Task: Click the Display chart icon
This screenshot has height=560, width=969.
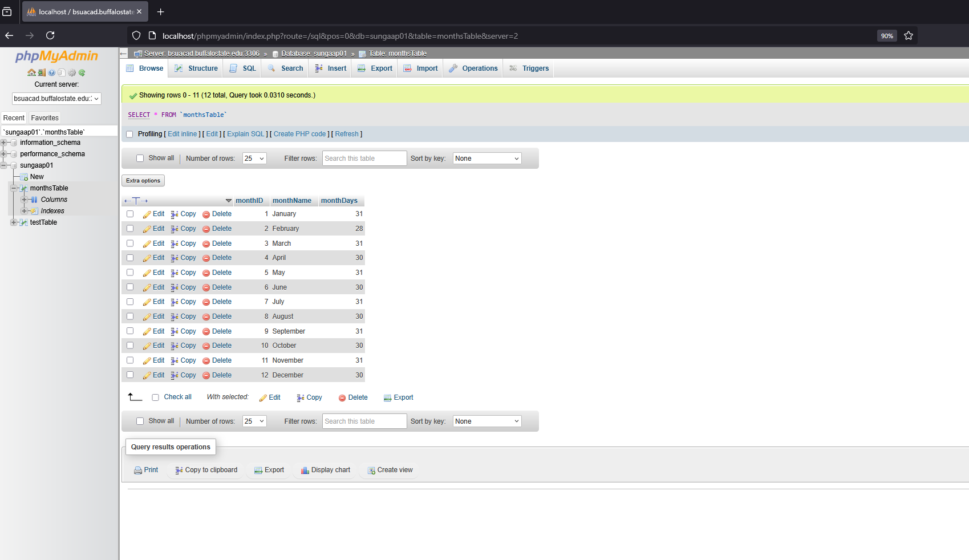Action: click(305, 470)
